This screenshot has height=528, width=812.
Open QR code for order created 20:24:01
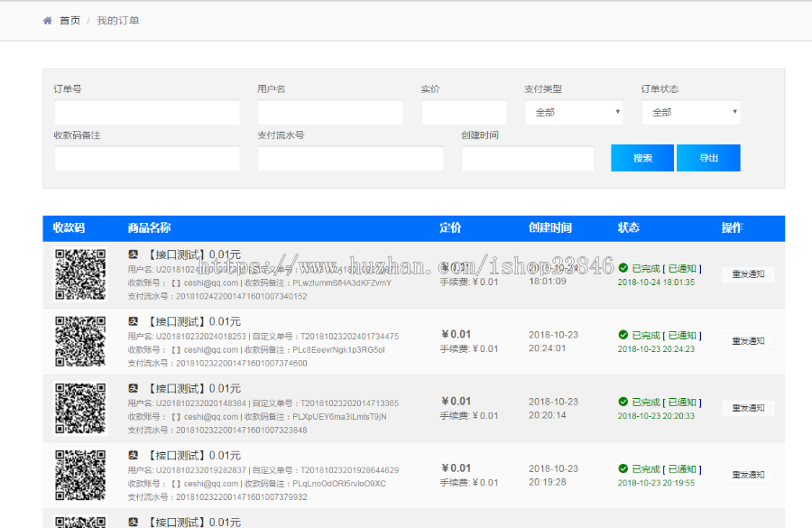tap(80, 341)
